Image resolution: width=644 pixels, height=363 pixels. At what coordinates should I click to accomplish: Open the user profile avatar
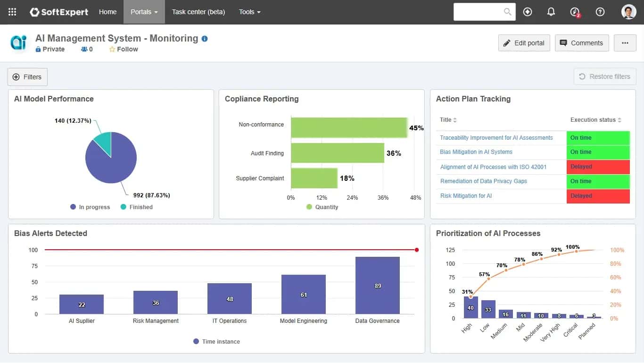(x=629, y=12)
